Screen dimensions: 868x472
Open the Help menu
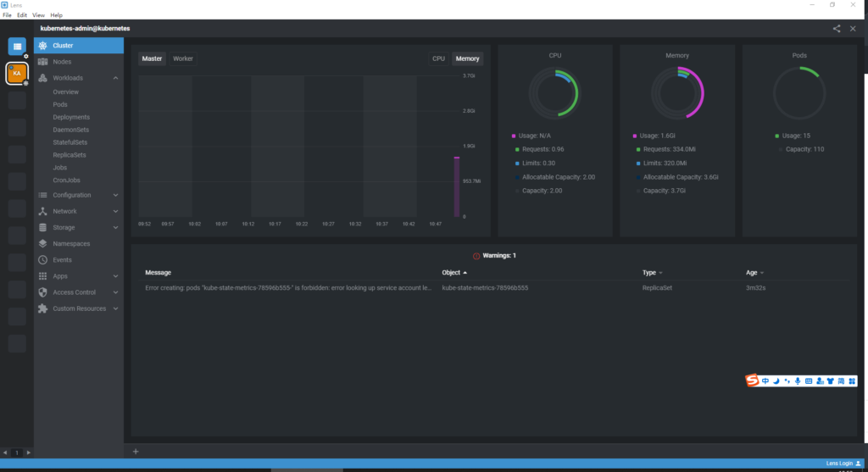tap(57, 15)
